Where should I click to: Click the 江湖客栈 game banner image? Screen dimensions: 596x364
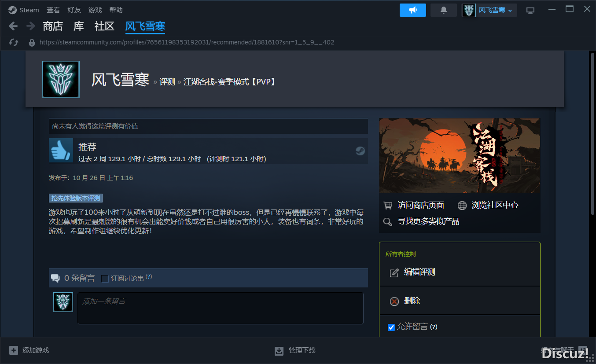pos(460,156)
